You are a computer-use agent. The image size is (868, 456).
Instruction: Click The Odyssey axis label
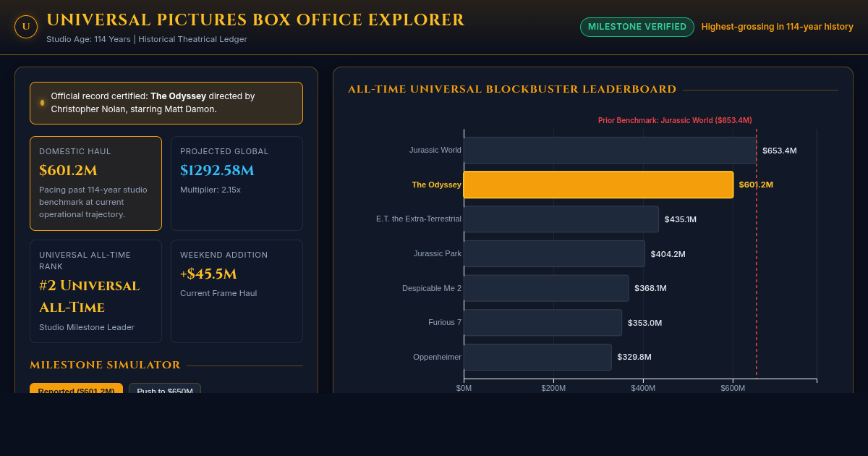(x=437, y=185)
